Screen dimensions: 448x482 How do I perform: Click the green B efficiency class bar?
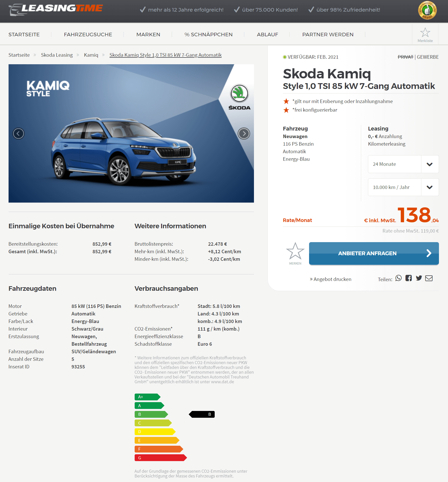coord(151,414)
